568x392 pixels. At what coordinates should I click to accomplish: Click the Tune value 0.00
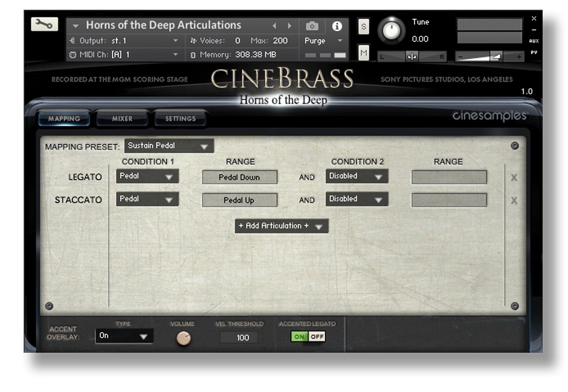420,39
